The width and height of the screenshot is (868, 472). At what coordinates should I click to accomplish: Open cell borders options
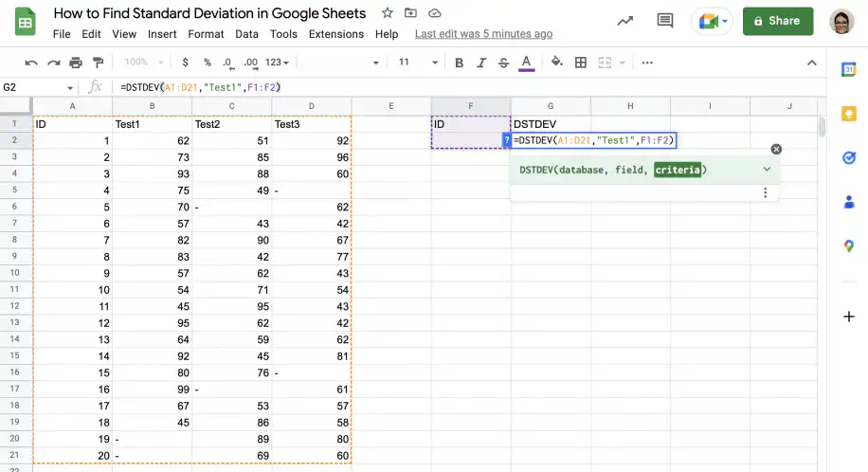(x=581, y=63)
